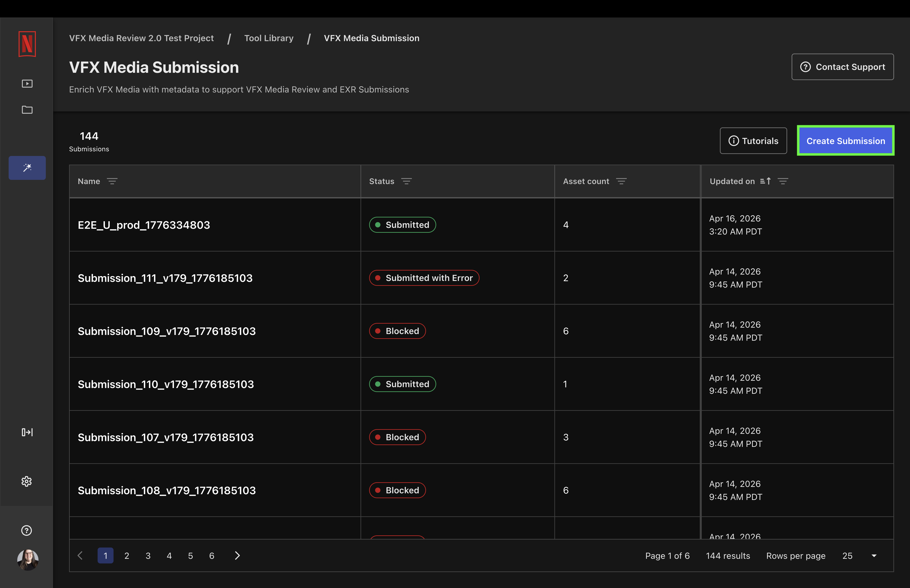Go to Tool Library breadcrumb
Viewport: 910px width, 588px height.
pos(269,38)
